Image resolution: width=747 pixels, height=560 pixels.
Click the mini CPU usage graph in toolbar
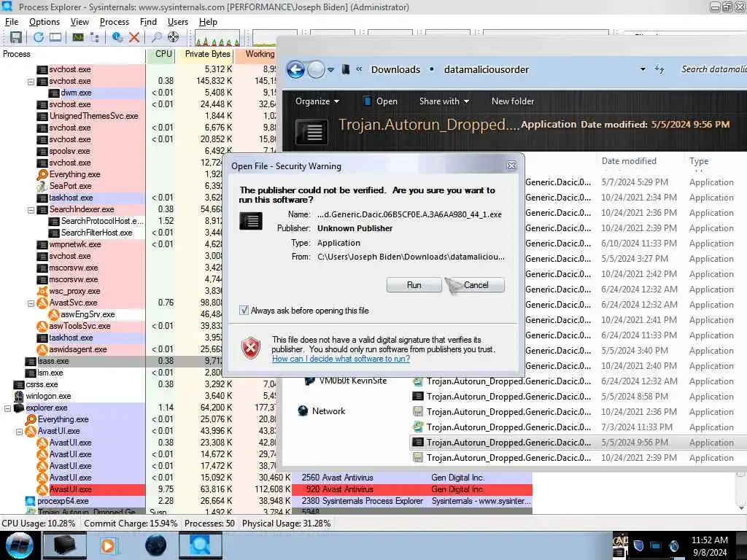click(217, 38)
